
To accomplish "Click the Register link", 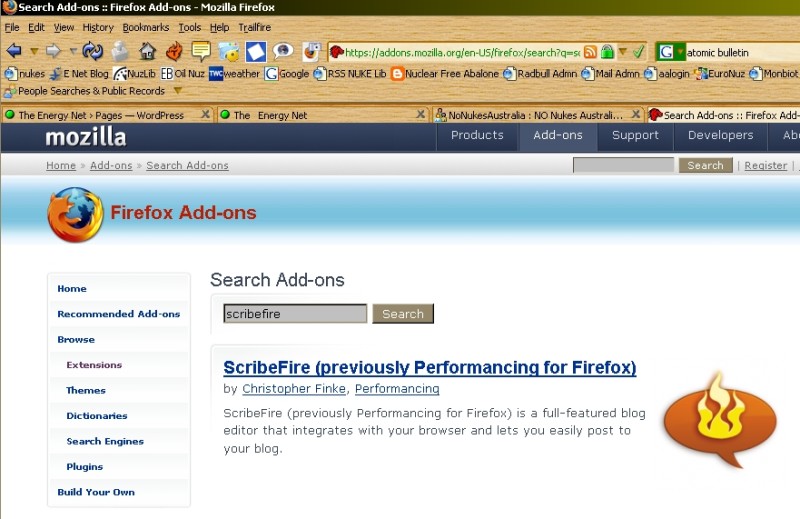I will (765, 165).
